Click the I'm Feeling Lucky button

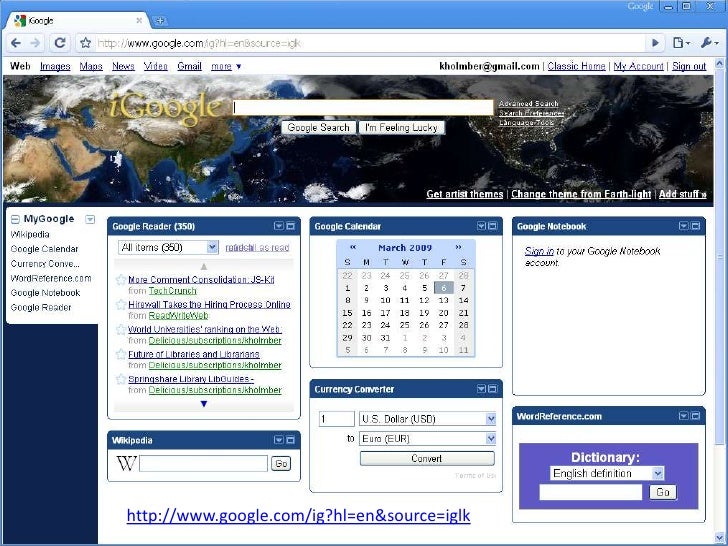coord(402,128)
